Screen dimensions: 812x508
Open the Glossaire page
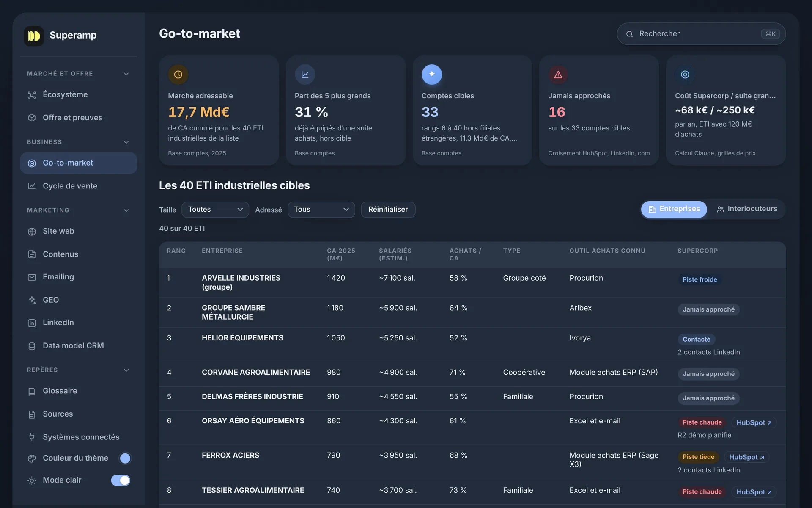click(79, 391)
